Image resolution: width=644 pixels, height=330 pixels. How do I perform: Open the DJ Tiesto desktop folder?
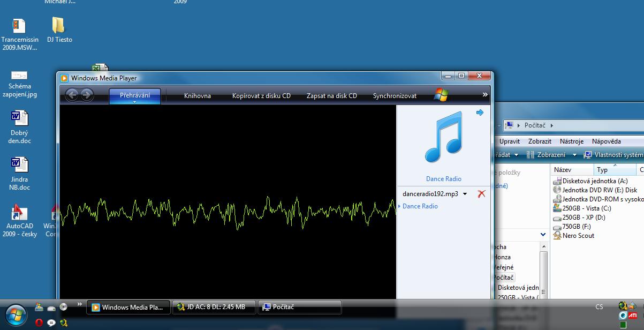pyautogui.click(x=59, y=30)
